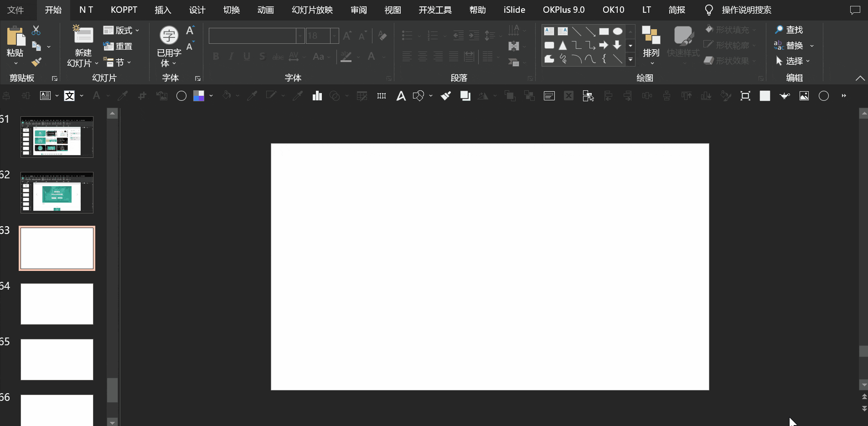Click the blue-purple color squares swatch

(x=199, y=96)
